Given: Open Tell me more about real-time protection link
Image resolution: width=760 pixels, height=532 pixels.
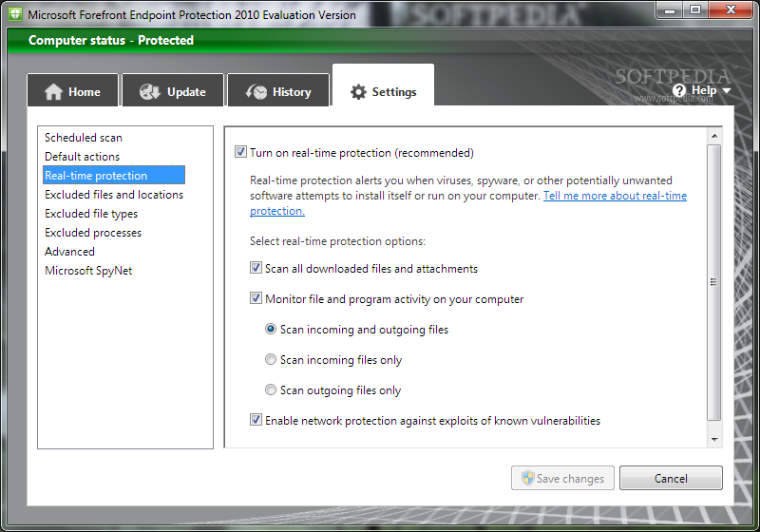Looking at the screenshot, I should 615,196.
